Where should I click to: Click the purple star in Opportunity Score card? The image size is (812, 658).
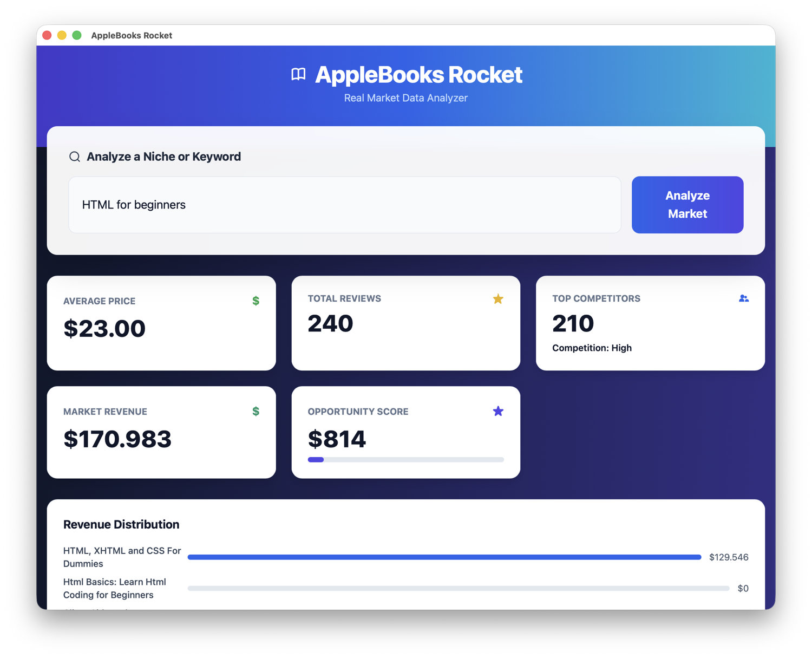click(498, 412)
